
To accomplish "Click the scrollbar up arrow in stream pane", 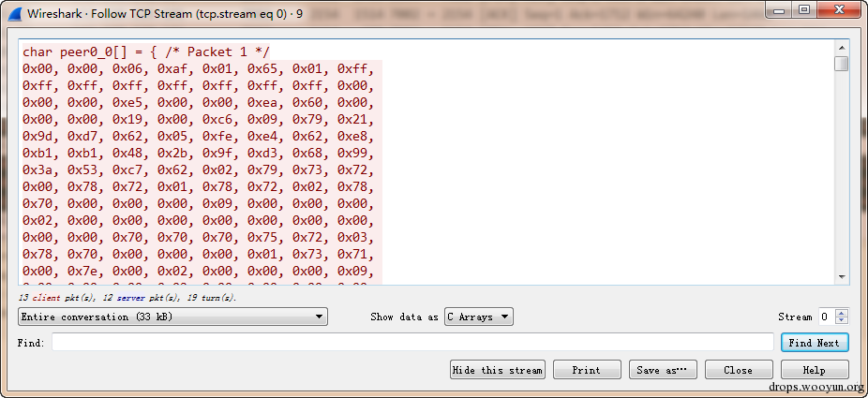I will click(x=842, y=48).
